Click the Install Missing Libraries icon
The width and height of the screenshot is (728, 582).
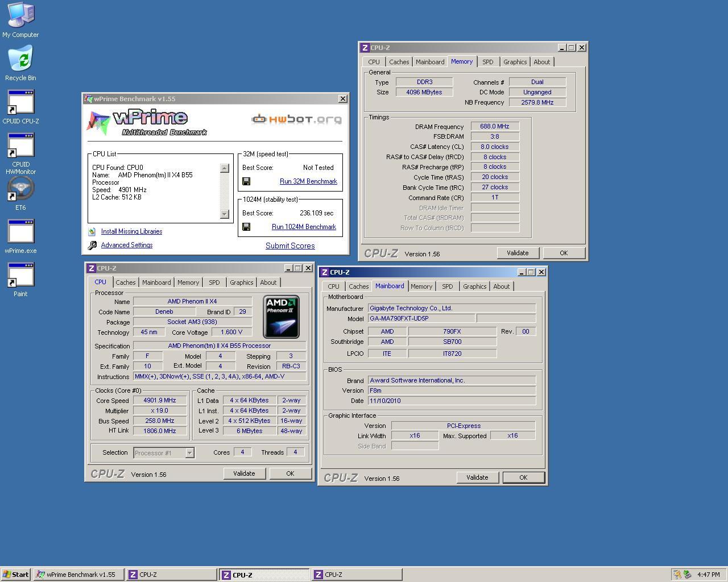pyautogui.click(x=92, y=231)
